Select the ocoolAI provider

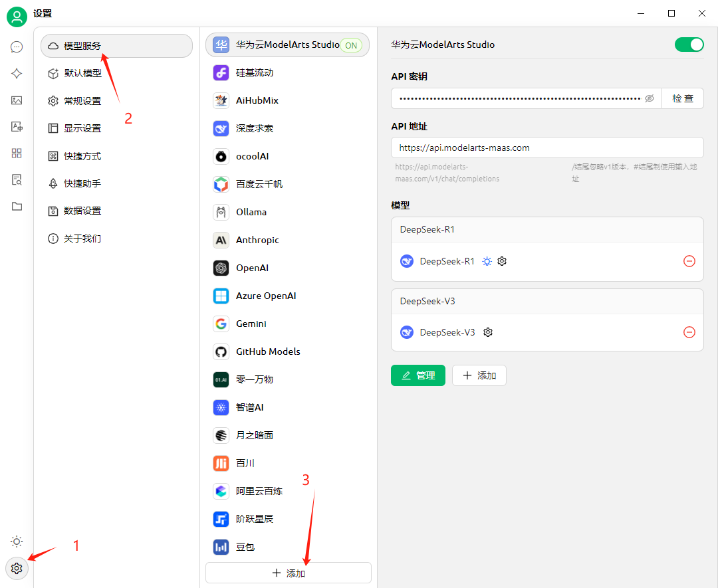pyautogui.click(x=288, y=157)
